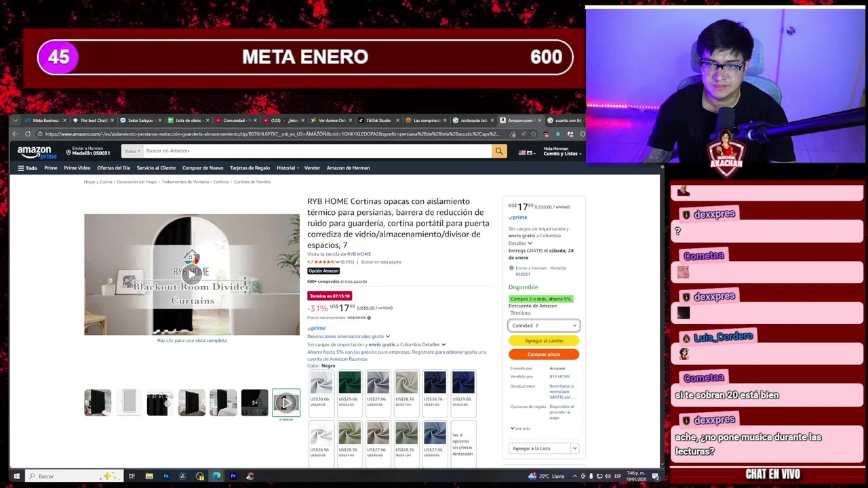Open the Todo hamburger menu

pyautogui.click(x=27, y=168)
